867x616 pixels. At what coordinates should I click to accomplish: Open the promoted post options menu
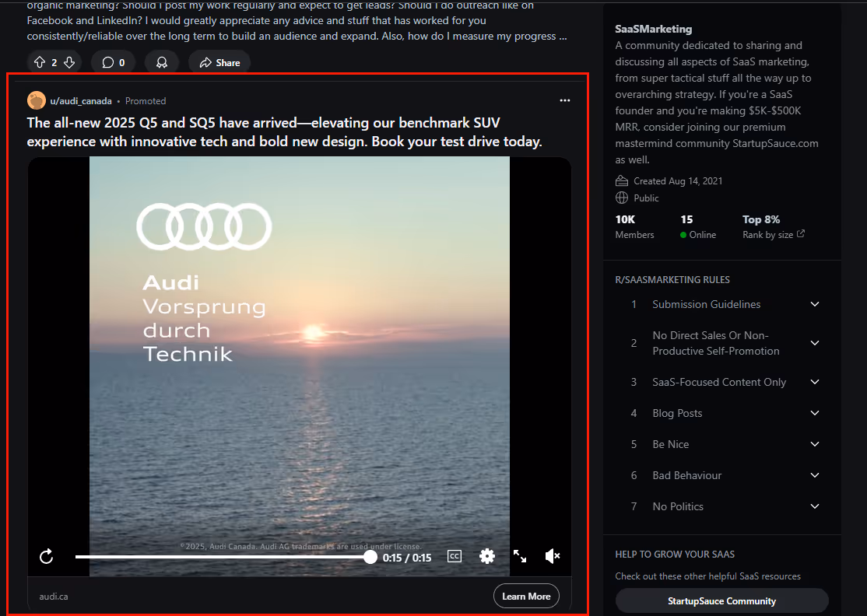565,100
